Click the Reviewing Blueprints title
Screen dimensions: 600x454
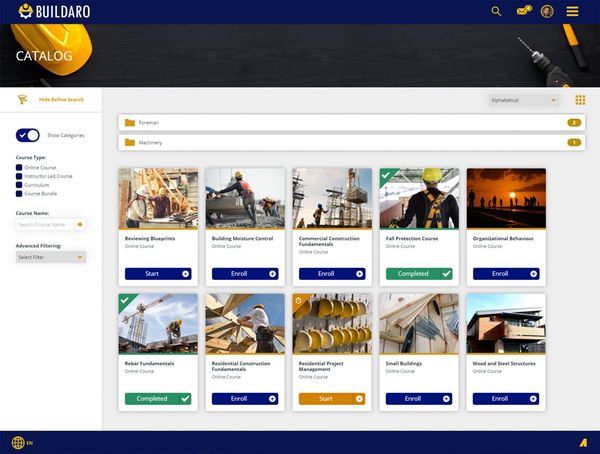[x=150, y=238]
